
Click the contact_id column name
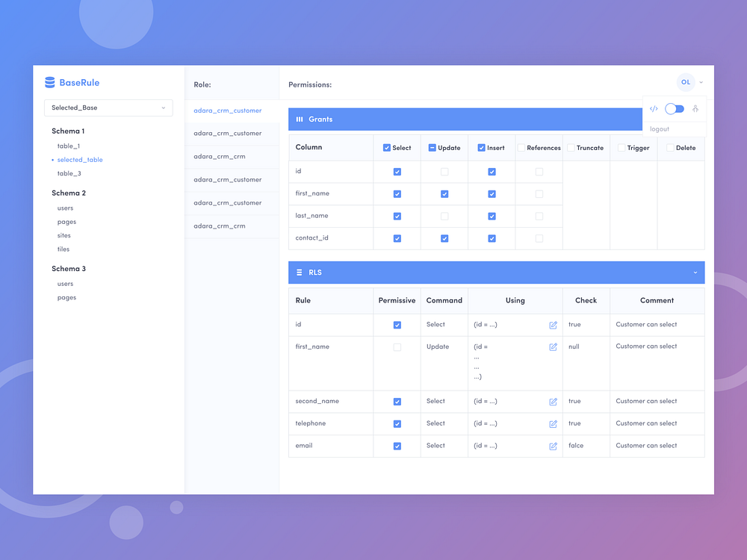(311, 238)
